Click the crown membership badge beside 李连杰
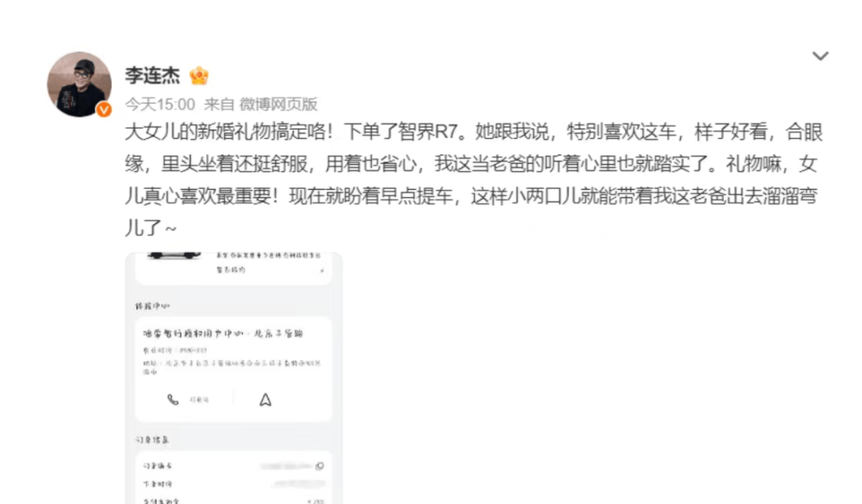Viewport: 862px width, 504px height. pos(199,75)
